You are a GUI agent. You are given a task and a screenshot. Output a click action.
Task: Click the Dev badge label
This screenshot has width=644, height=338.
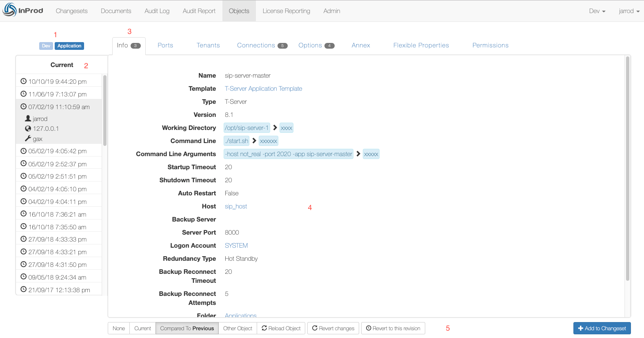coord(46,46)
